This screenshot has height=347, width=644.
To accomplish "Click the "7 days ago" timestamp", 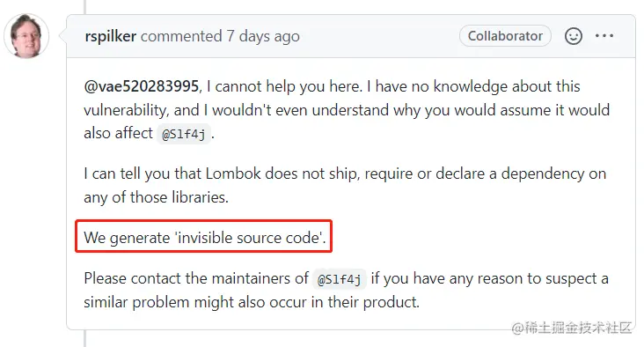I will (x=263, y=37).
